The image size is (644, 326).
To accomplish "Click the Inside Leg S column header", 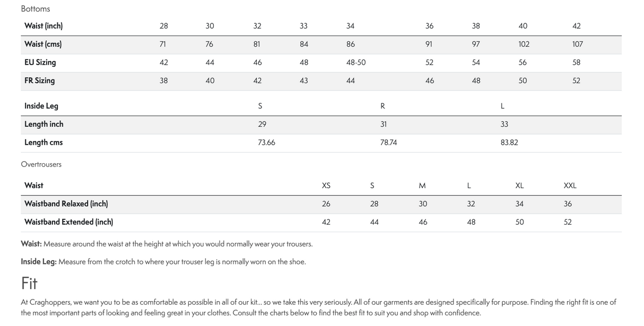I will pyautogui.click(x=260, y=106).
